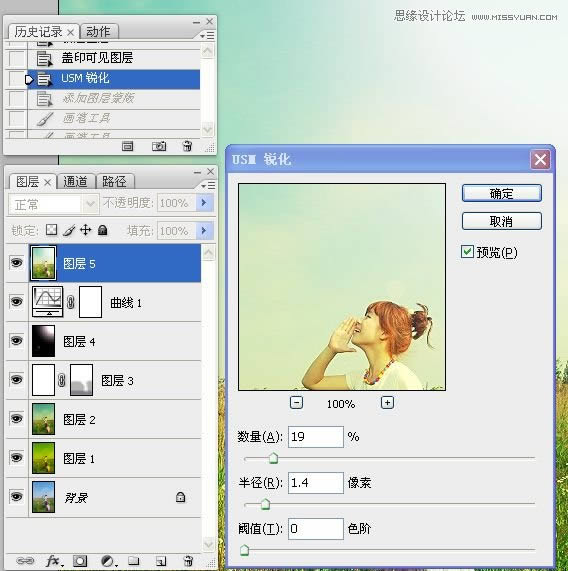Click the 数量 amount slider handle
568x571 pixels.
tap(273, 458)
